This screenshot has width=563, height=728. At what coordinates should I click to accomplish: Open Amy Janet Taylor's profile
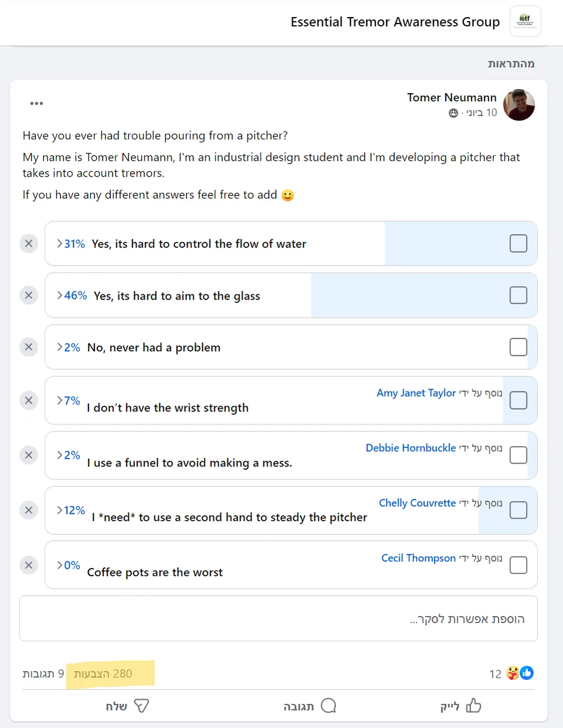416,393
